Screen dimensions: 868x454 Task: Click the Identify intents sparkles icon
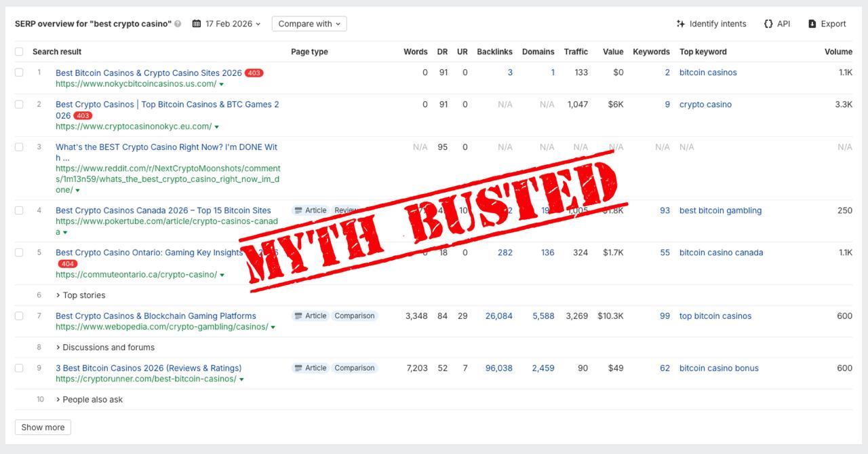pos(680,24)
